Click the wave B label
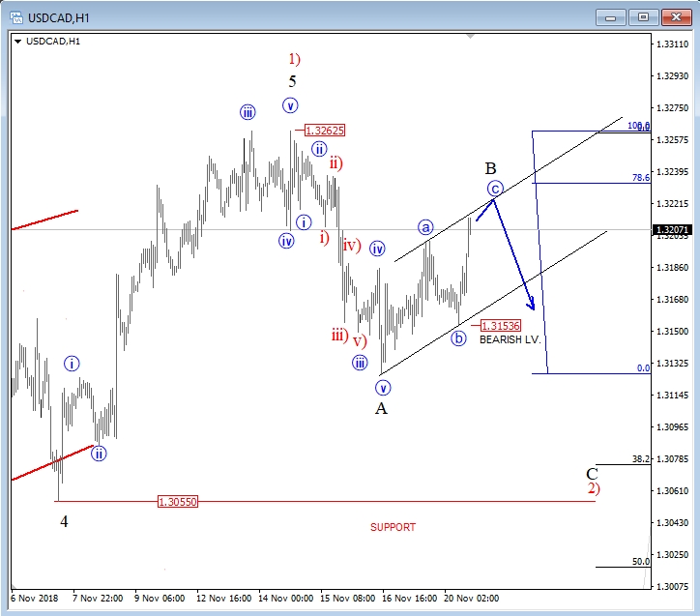Screen dimensions: 700x616 point(490,168)
